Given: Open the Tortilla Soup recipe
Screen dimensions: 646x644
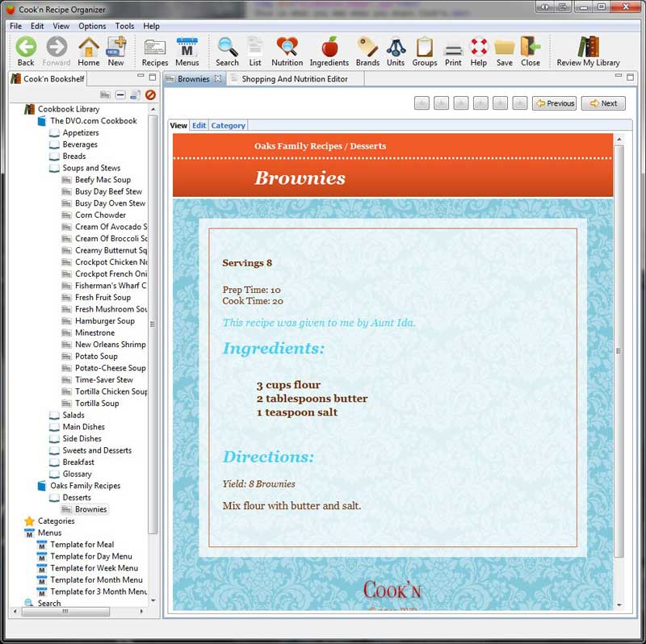Looking at the screenshot, I should [x=97, y=404].
